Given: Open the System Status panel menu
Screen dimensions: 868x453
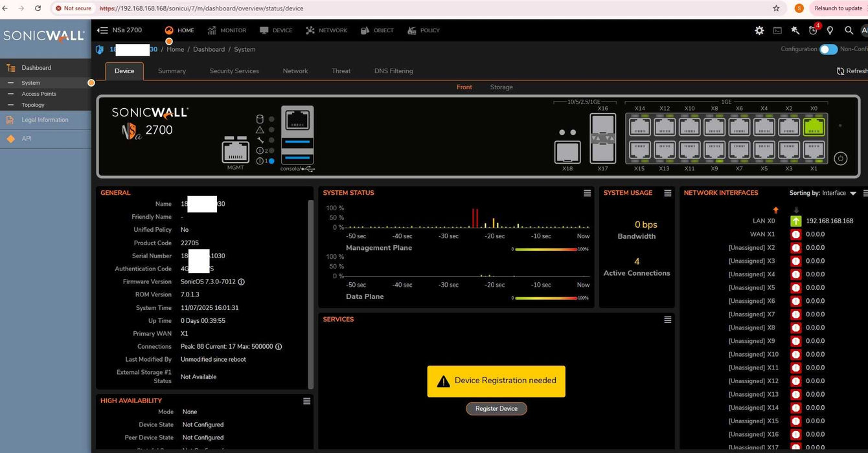Looking at the screenshot, I should click(587, 193).
